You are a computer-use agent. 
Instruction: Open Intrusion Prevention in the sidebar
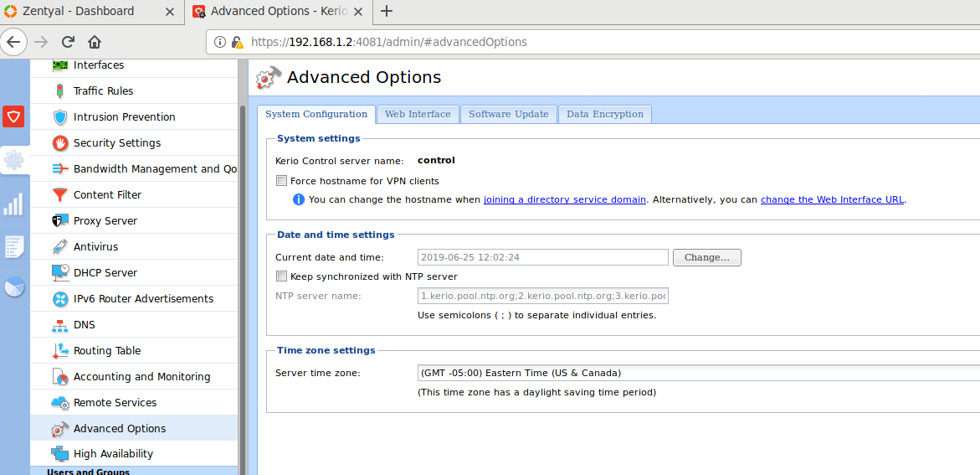134,117
